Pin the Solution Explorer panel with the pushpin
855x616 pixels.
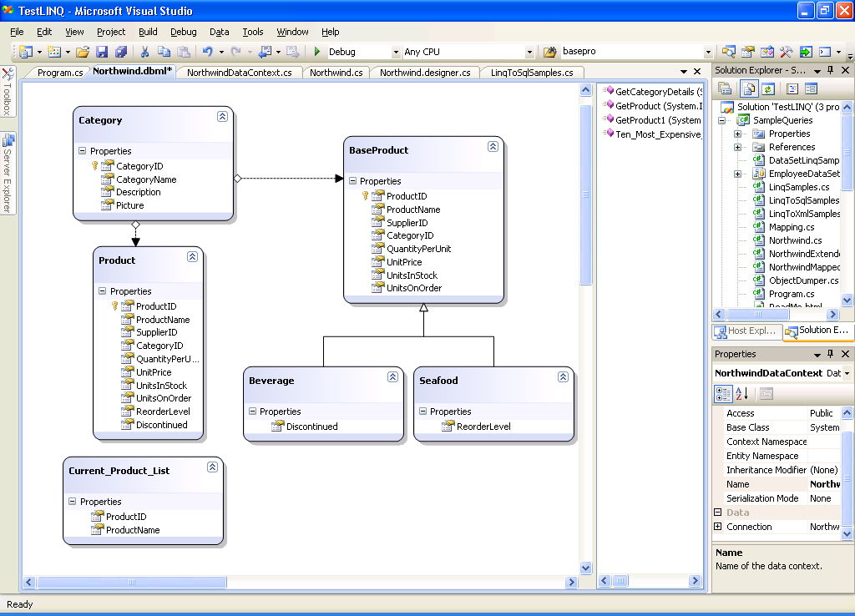831,70
